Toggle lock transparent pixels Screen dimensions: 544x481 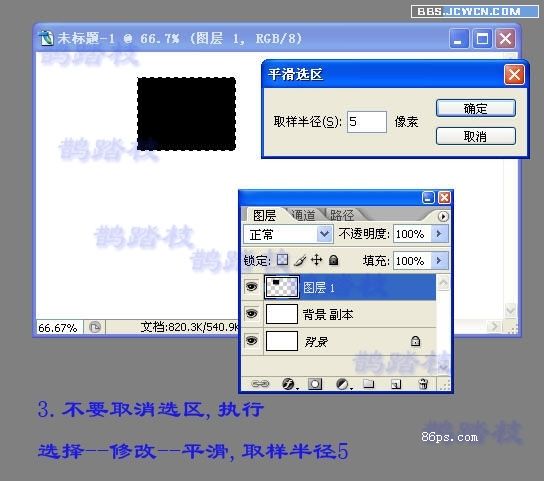tap(282, 260)
